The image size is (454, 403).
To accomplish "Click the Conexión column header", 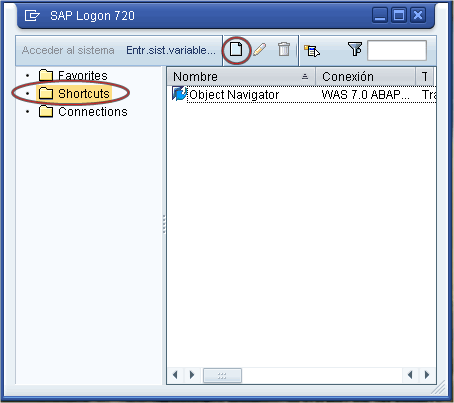I will coord(365,77).
